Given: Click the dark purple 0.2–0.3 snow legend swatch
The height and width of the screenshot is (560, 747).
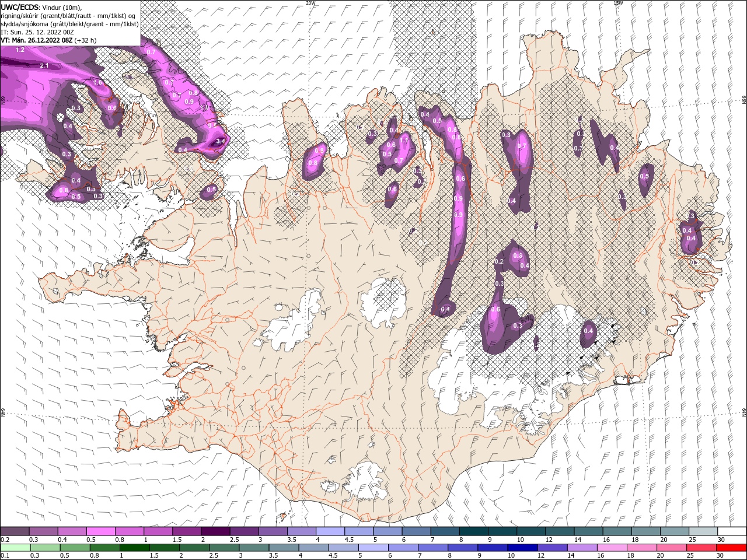Looking at the screenshot, I should [x=15, y=531].
